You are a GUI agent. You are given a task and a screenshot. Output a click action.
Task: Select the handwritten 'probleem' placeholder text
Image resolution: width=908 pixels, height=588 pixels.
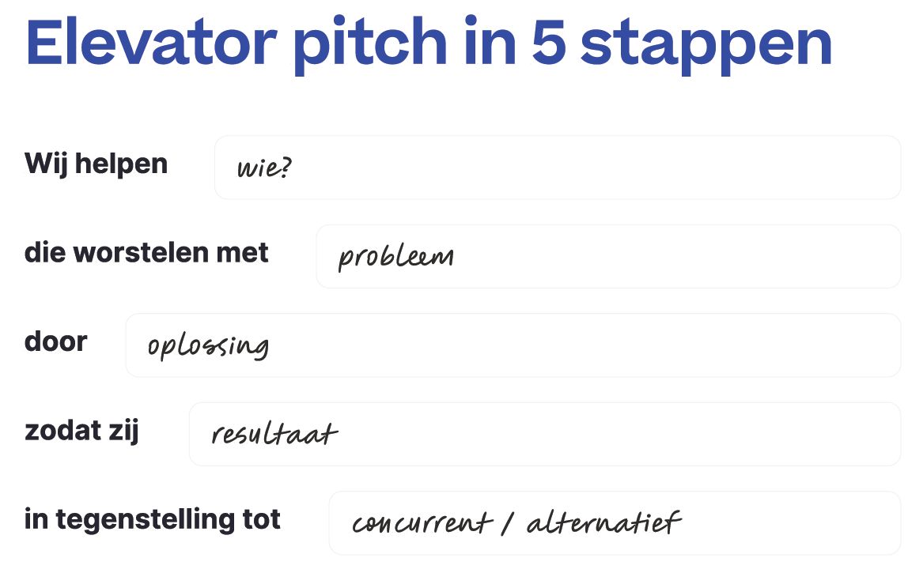pos(396,256)
